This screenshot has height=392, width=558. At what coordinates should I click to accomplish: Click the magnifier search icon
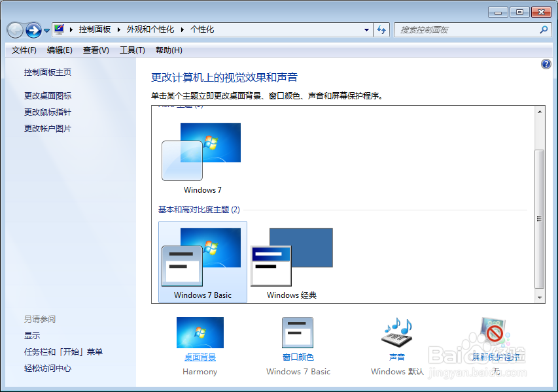point(544,30)
